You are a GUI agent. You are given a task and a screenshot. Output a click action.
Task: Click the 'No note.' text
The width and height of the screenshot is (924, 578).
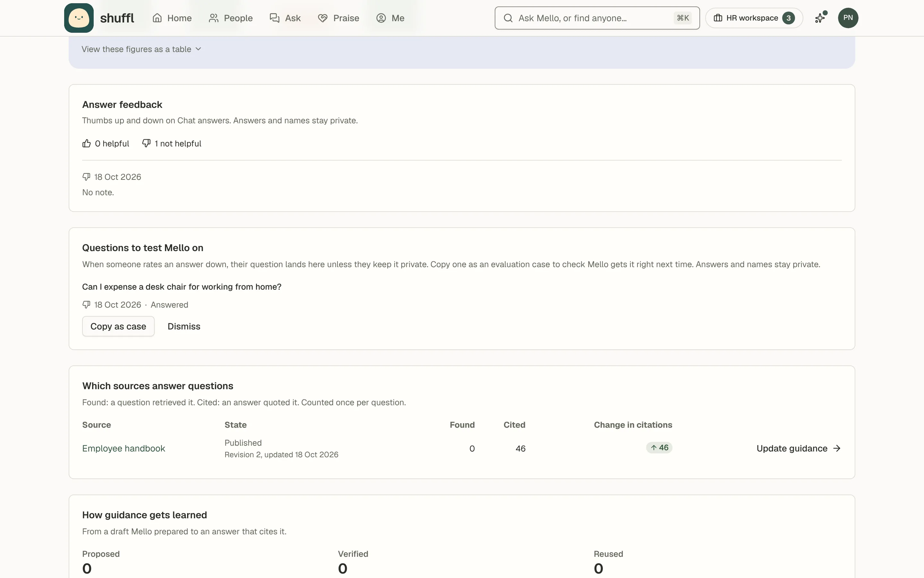coord(98,192)
